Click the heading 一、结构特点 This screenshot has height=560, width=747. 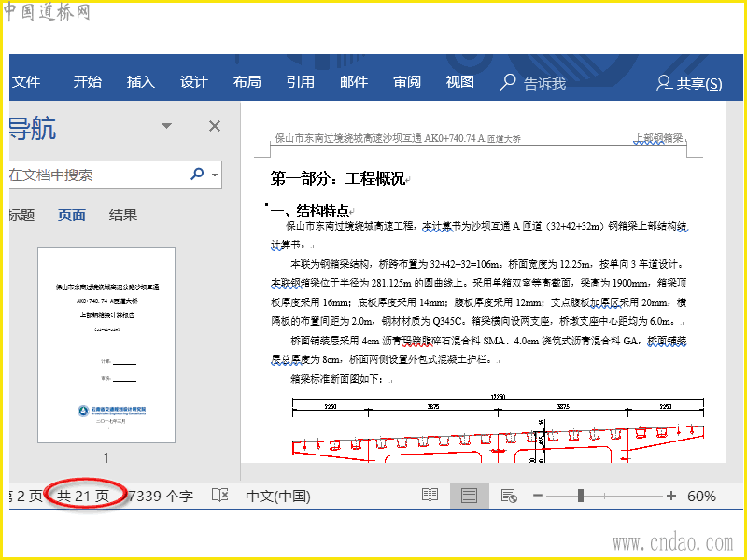click(x=310, y=211)
